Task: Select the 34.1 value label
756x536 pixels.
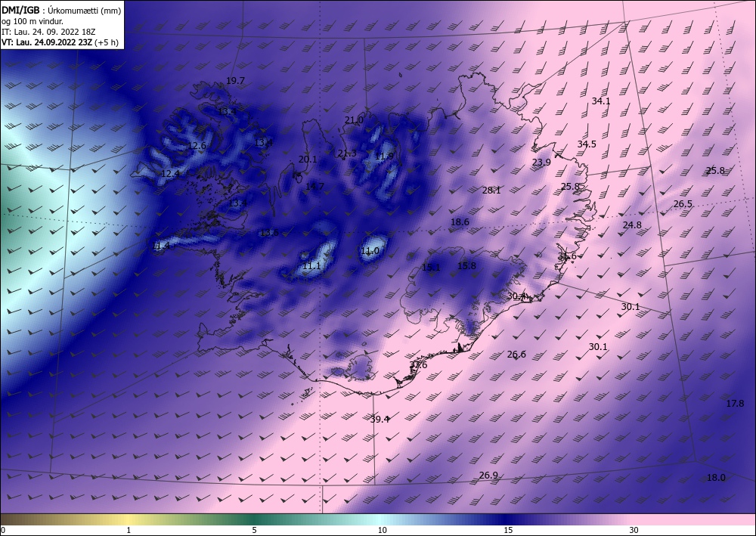Action: (601, 101)
